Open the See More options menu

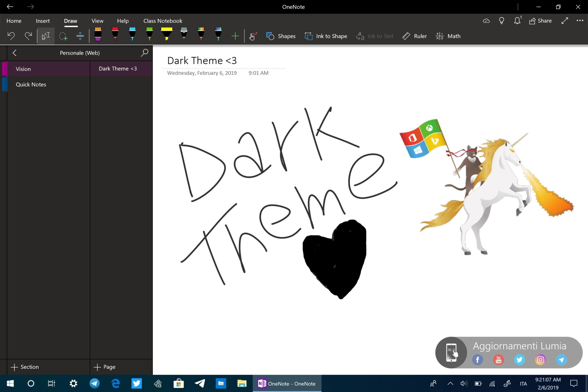[x=580, y=20]
